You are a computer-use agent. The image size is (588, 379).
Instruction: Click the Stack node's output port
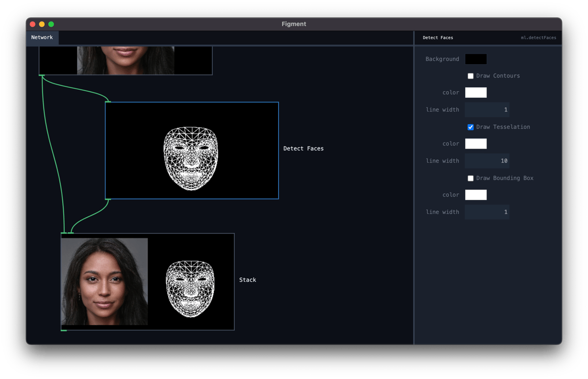pos(63,330)
